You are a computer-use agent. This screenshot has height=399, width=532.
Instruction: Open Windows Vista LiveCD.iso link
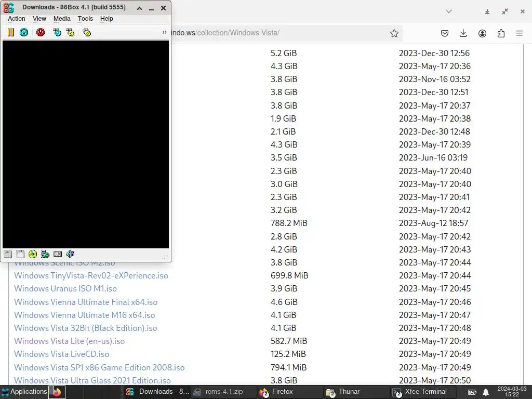click(61, 354)
